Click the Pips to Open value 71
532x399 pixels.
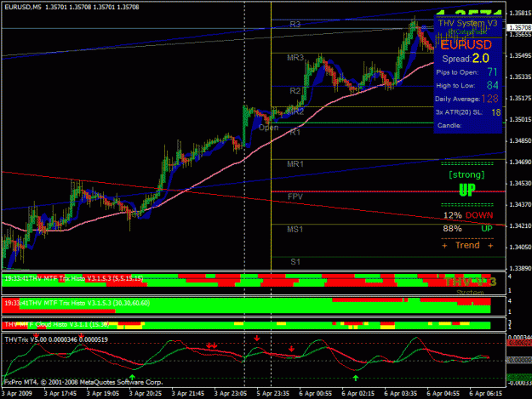click(492, 71)
